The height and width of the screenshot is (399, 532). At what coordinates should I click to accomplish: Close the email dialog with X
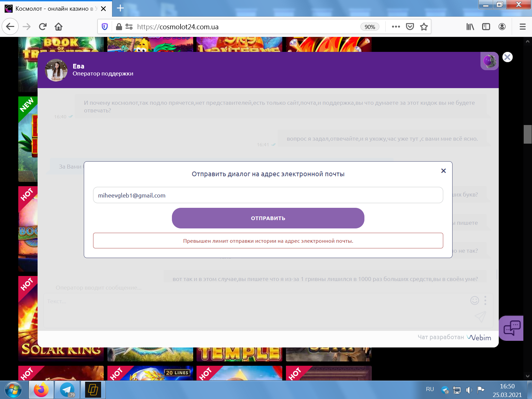(443, 171)
